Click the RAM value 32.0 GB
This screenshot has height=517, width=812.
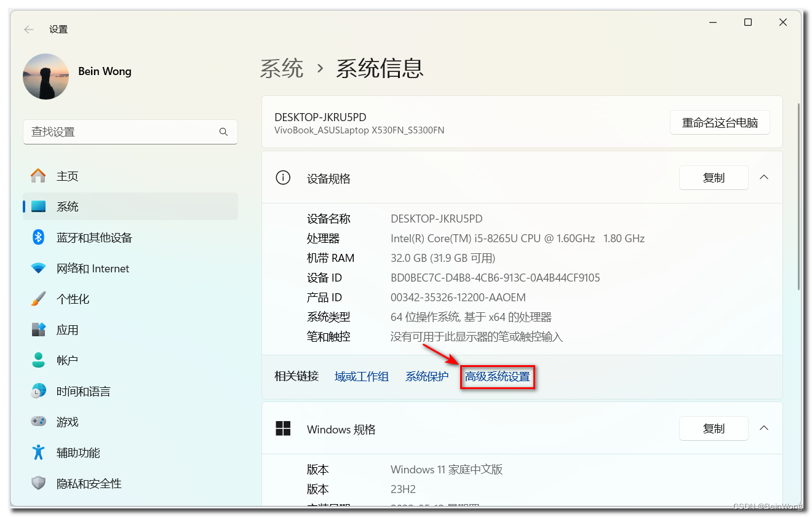point(443,258)
